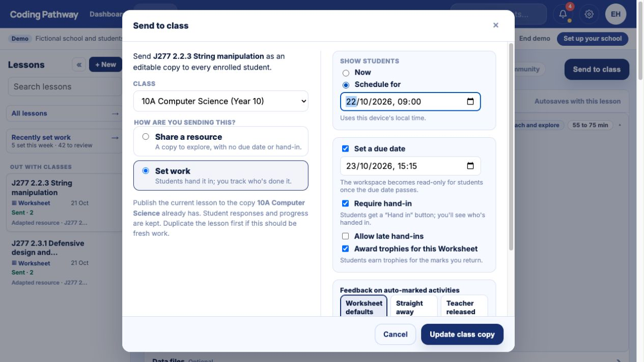The height and width of the screenshot is (362, 644).
Task: Close the Send to class dialog
Action: [495, 25]
